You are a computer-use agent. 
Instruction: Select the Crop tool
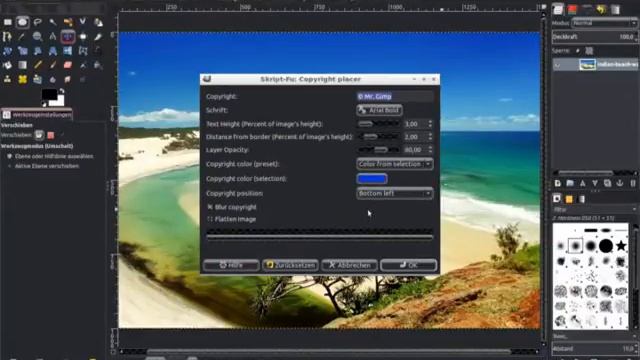pos(98,37)
